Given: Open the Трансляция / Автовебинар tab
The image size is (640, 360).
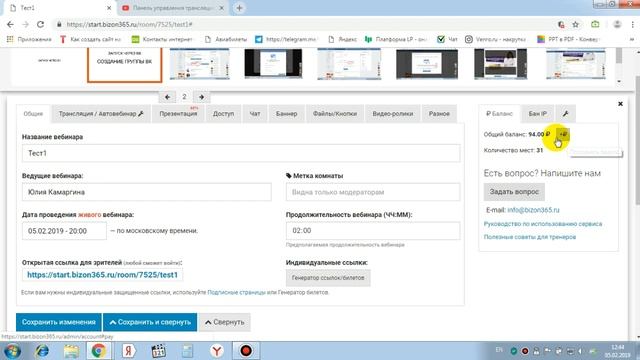Looking at the screenshot, I should click(x=101, y=114).
